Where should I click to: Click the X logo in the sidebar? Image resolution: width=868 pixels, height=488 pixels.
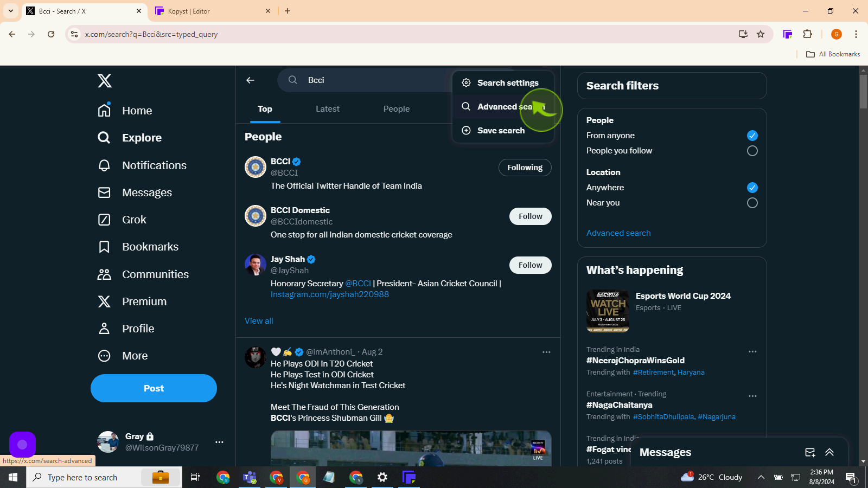(105, 81)
